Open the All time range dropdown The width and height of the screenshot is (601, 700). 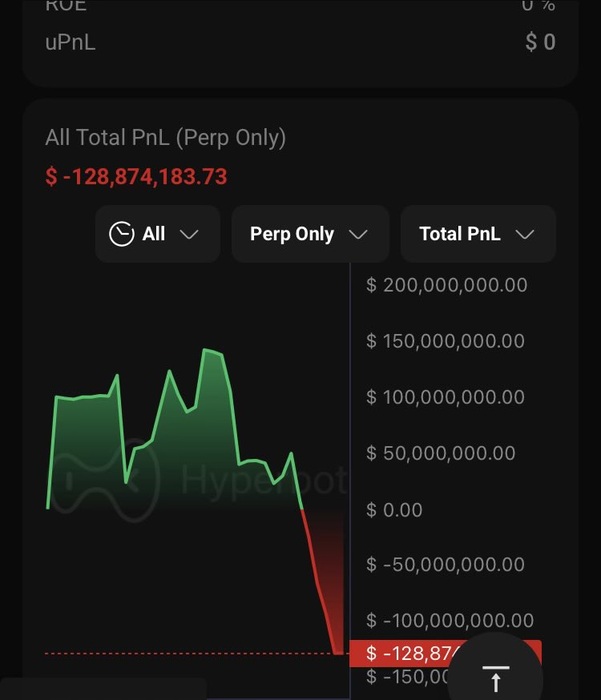157,234
